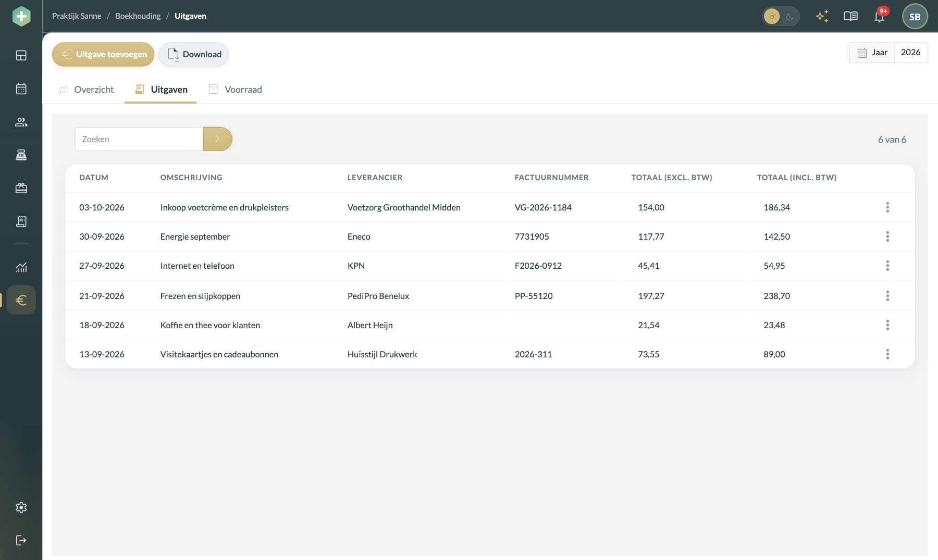The image size is (938, 560).
Task: Open the dashboard grid icon in sidebar
Action: 21,56
